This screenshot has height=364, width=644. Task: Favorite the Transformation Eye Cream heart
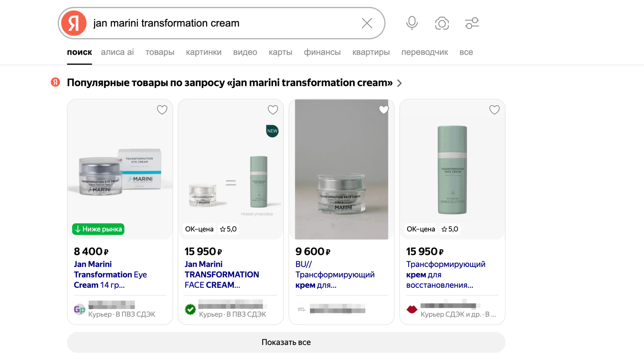click(x=162, y=110)
